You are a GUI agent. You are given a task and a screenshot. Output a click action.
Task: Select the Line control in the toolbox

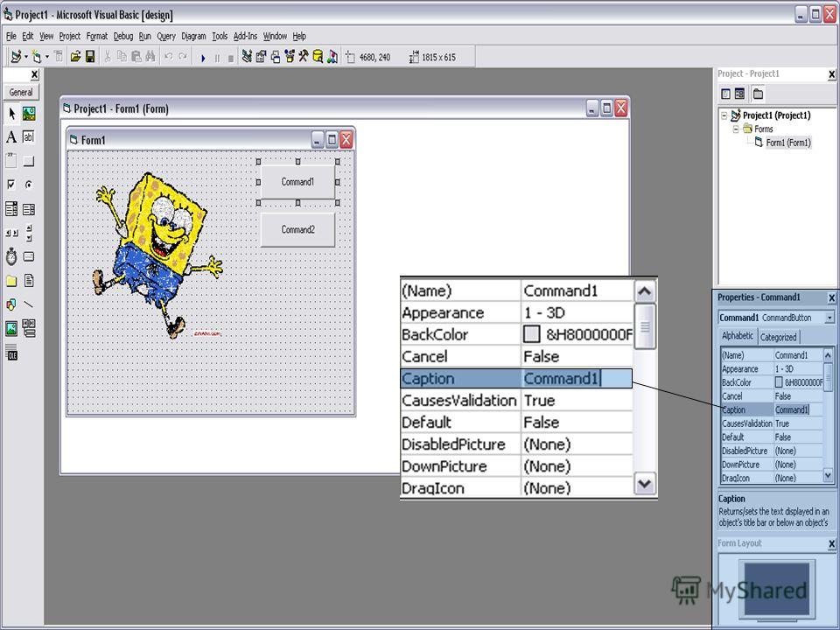[x=29, y=304]
